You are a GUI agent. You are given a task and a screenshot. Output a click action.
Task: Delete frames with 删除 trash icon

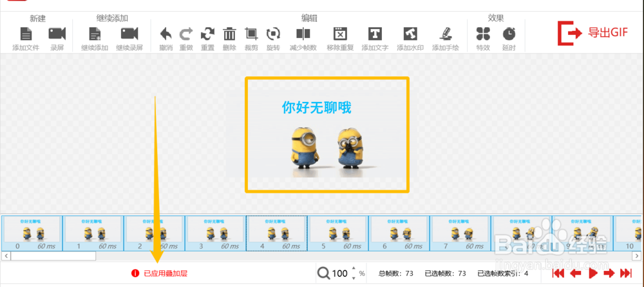click(230, 34)
